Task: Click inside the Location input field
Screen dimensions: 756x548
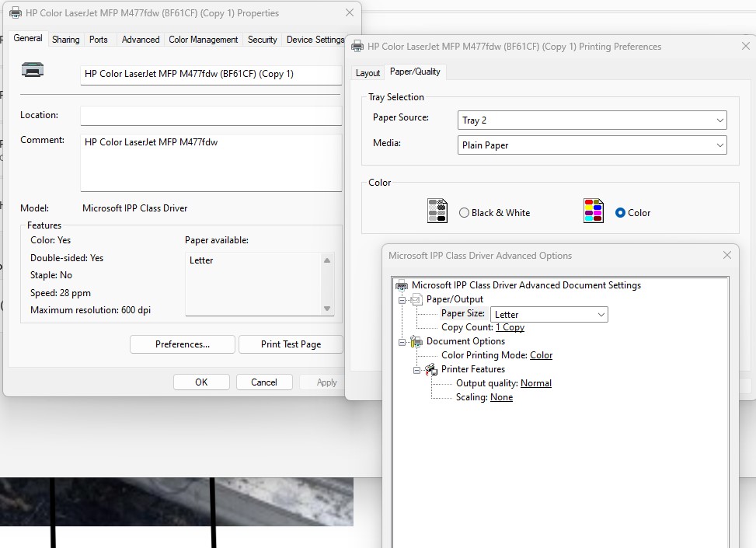Action: (x=210, y=115)
